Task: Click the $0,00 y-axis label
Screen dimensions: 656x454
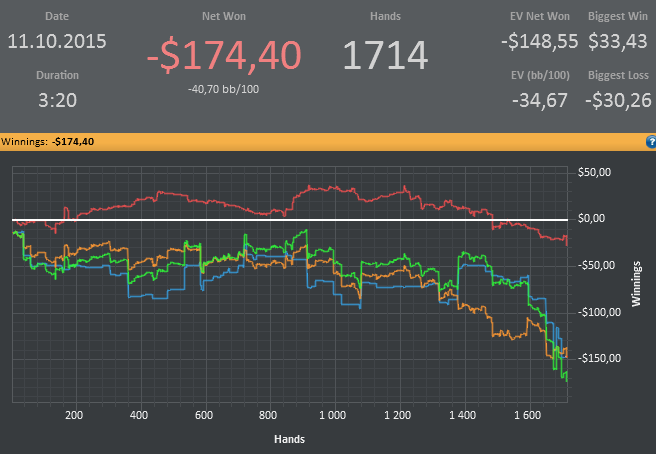Action: pos(591,218)
